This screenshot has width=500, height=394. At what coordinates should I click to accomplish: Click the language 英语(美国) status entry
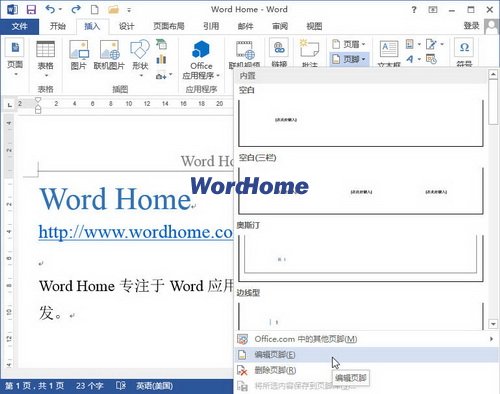(154, 386)
